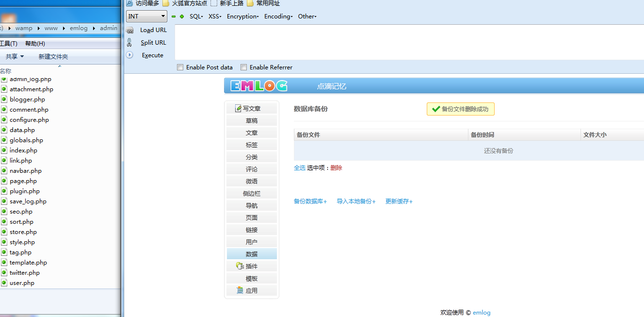644x317 pixels.
Task: Open the XSS dropdown menu
Action: point(215,17)
